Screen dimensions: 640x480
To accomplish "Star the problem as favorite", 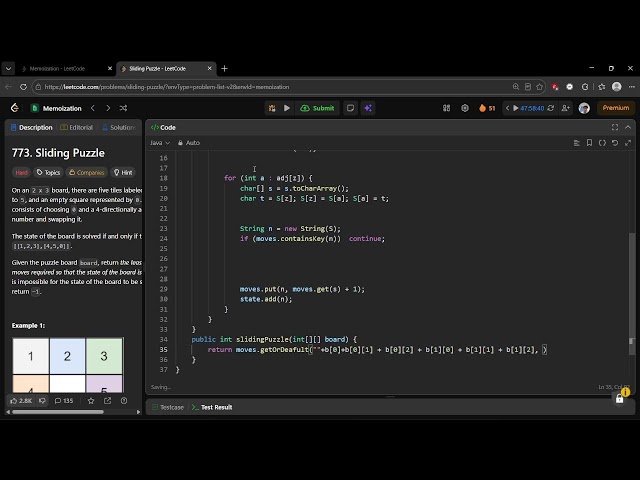I will click(x=91, y=401).
